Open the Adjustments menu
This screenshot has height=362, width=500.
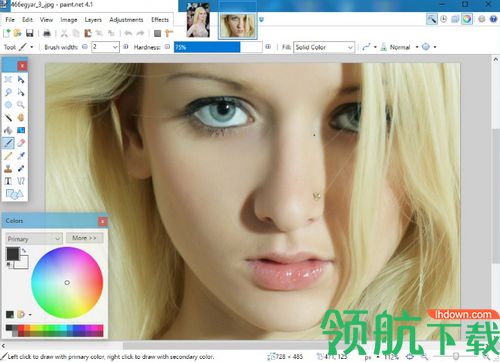(126, 20)
